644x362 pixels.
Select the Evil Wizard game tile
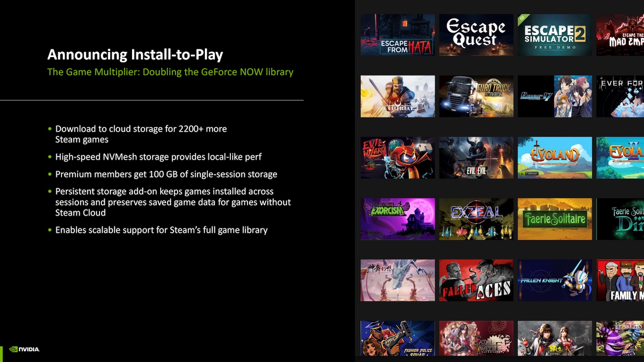tap(398, 157)
